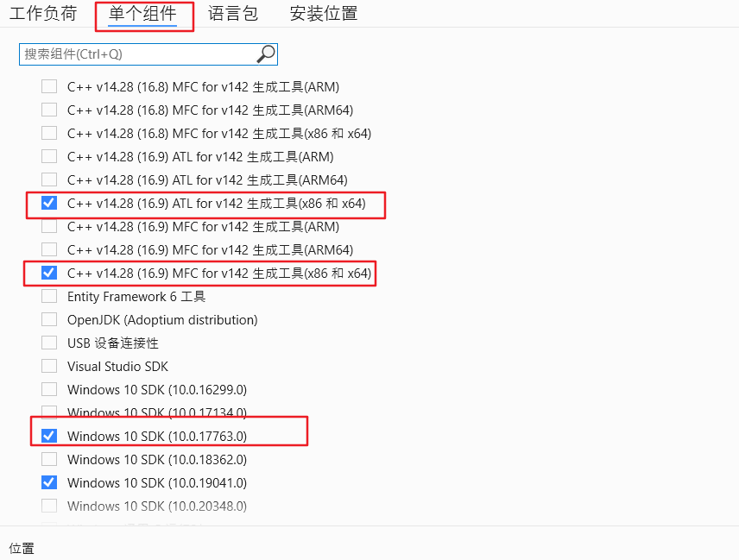Switch to the 工作负荷 tab
Image resolution: width=739 pixels, height=560 pixels.
pos(43,14)
